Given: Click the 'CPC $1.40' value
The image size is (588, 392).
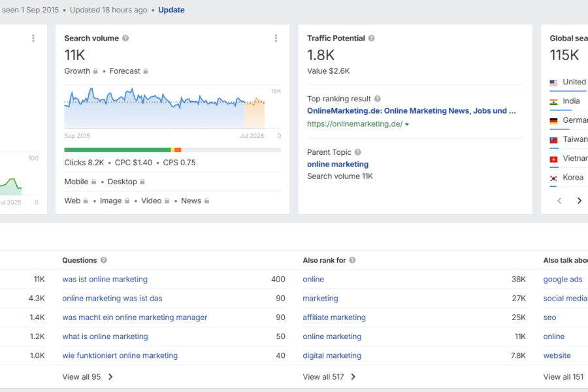Looking at the screenshot, I should [x=133, y=163].
